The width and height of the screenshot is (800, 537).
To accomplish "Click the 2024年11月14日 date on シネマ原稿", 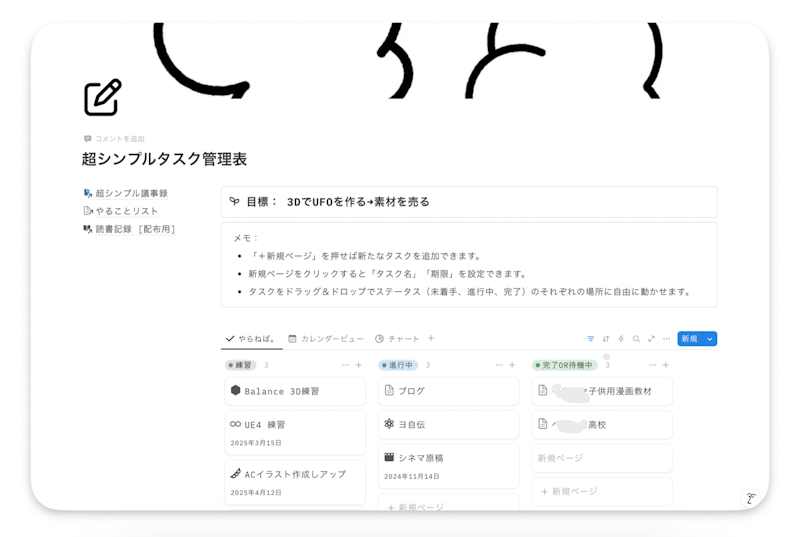I will point(412,476).
